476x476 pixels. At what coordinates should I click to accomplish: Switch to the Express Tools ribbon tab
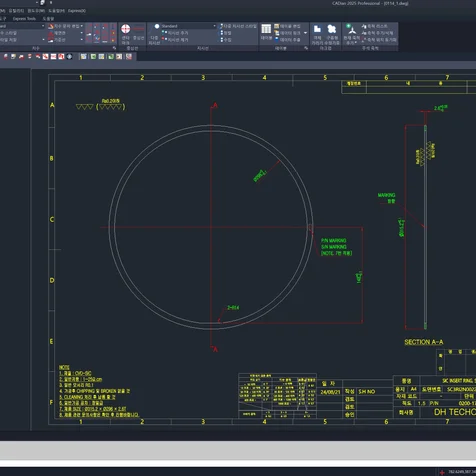tap(24, 19)
